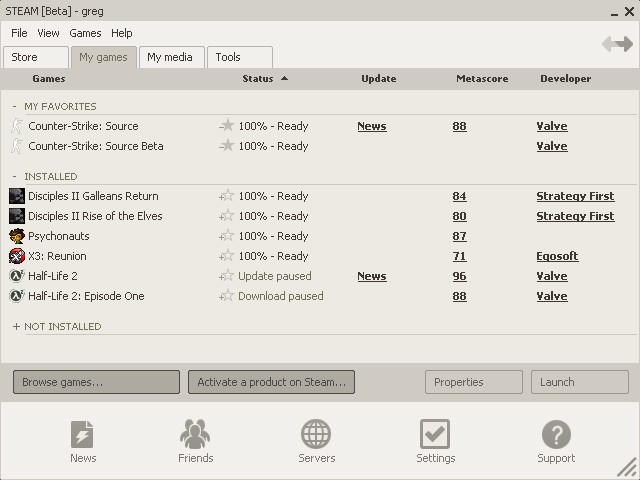Click the X3: Reunion game icon
The width and height of the screenshot is (640, 480).
(x=17, y=256)
